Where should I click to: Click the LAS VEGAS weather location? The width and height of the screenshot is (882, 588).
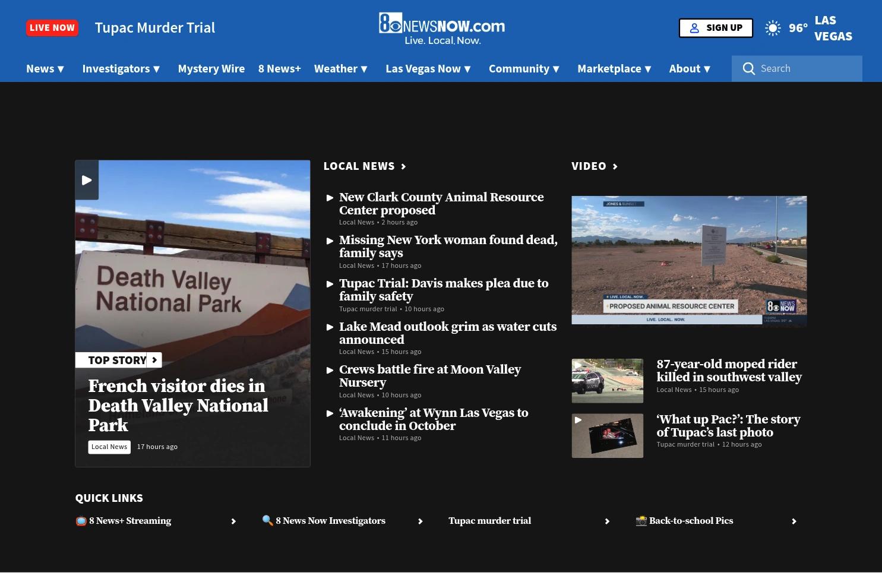[x=833, y=28]
